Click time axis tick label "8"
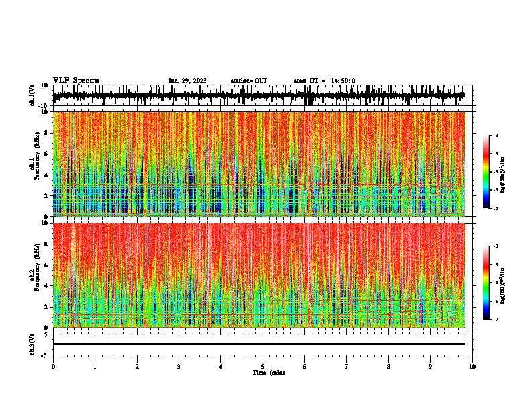 click(x=388, y=367)
